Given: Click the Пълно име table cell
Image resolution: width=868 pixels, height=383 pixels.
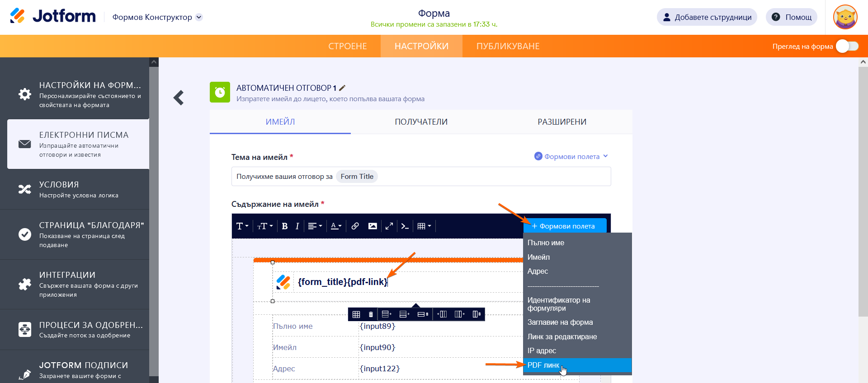Looking at the screenshot, I should click(293, 326).
